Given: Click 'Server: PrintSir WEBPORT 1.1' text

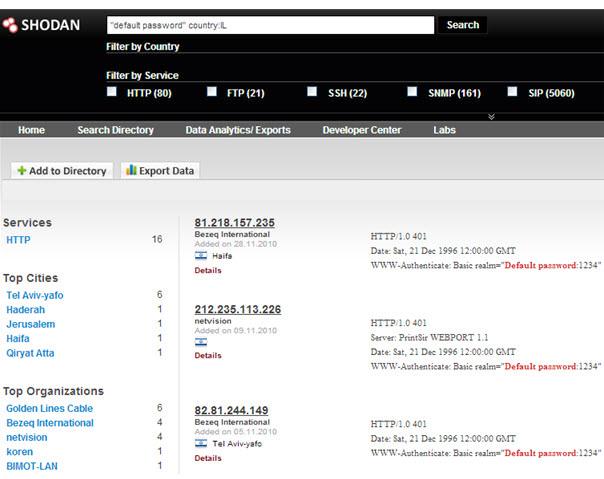Looking at the screenshot, I should click(429, 338).
